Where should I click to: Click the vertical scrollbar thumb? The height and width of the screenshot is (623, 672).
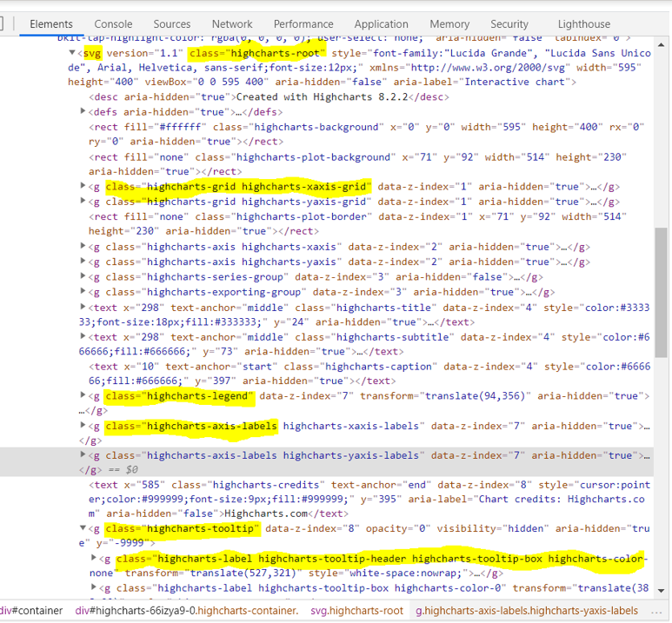(x=661, y=292)
